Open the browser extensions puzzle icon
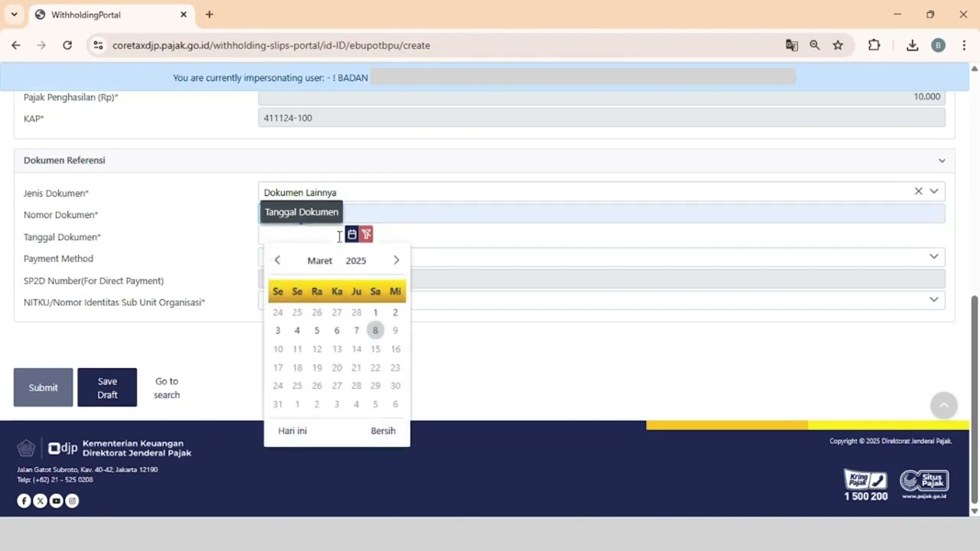Screen dimensions: 980x551 (x=874, y=45)
